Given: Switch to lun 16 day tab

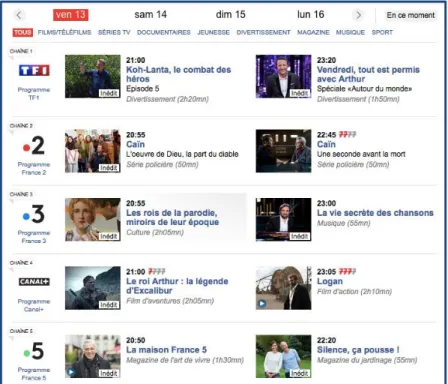Looking at the screenshot, I should (x=310, y=15).
